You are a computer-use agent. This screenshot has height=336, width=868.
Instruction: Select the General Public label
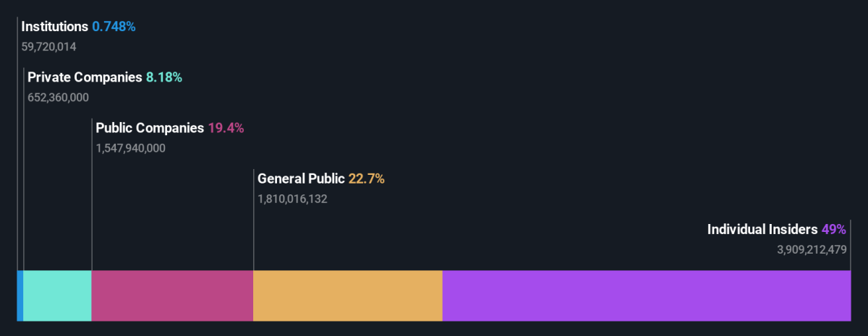pyautogui.click(x=301, y=178)
